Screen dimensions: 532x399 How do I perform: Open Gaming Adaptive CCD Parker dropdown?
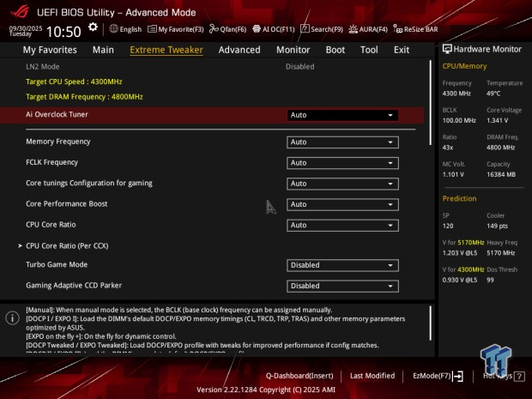tap(342, 286)
